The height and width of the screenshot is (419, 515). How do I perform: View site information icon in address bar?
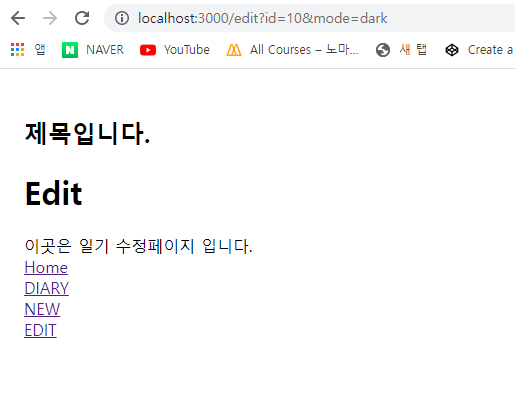[122, 18]
